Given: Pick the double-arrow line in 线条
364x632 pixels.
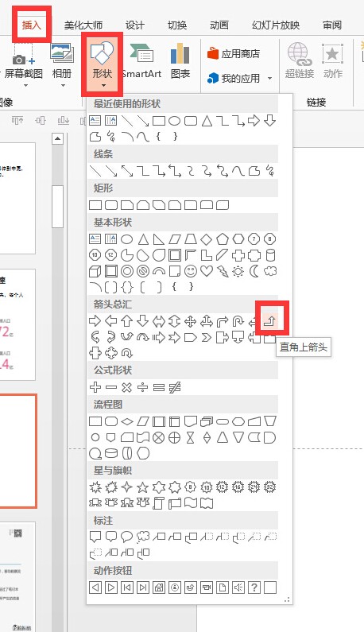Looking at the screenshot, I should coord(127,171).
